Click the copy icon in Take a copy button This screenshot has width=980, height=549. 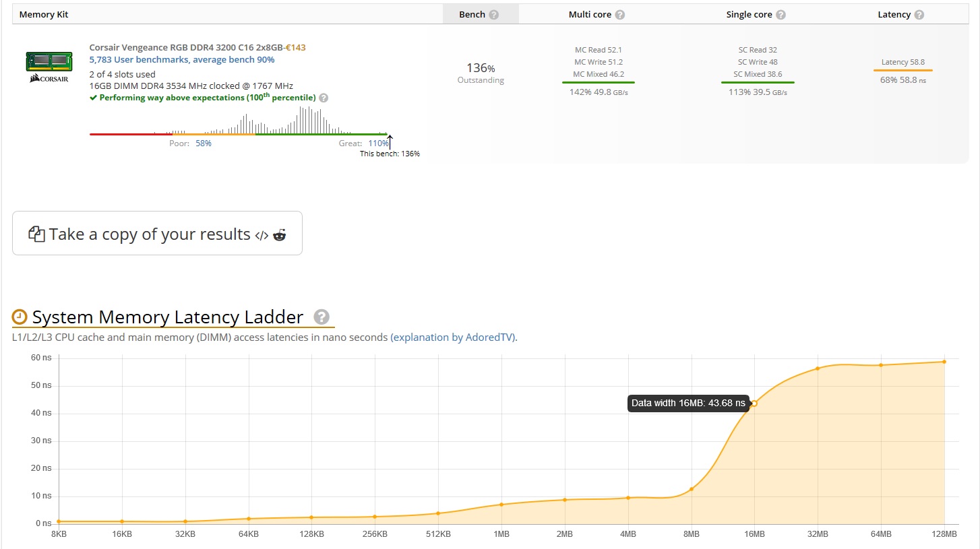[x=36, y=234]
